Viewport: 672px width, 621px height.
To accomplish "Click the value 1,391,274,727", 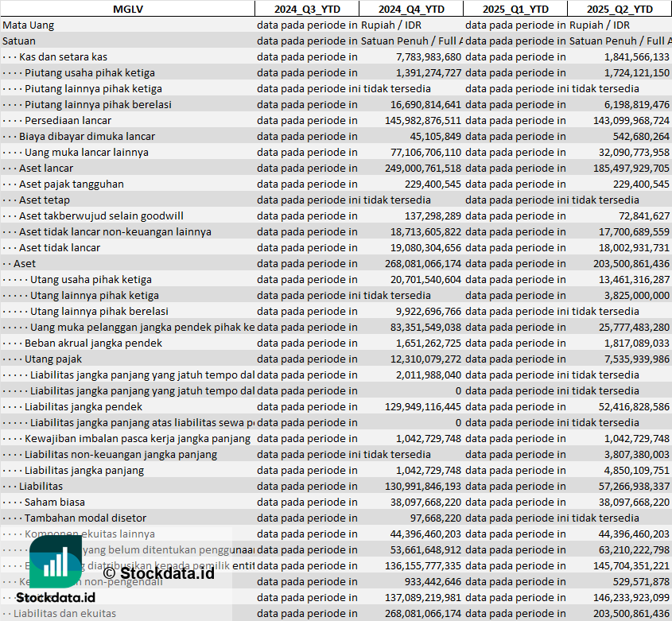I will click(x=428, y=72).
